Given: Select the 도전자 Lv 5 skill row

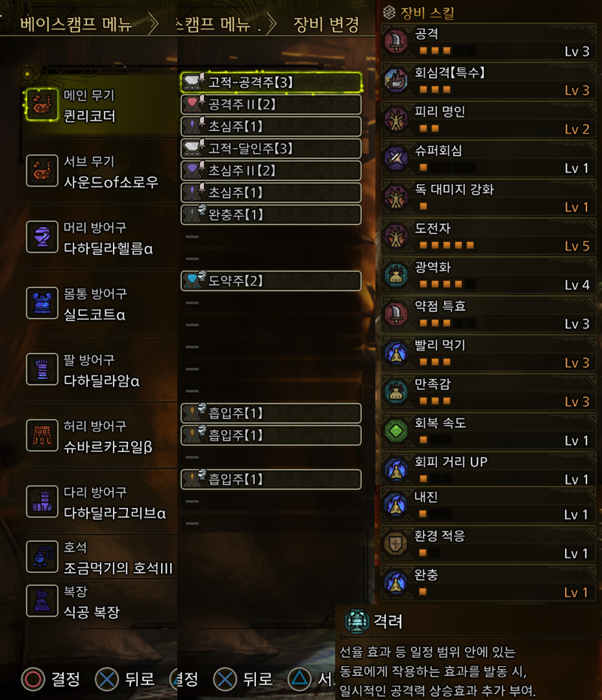Looking at the screenshot, I should tap(489, 237).
